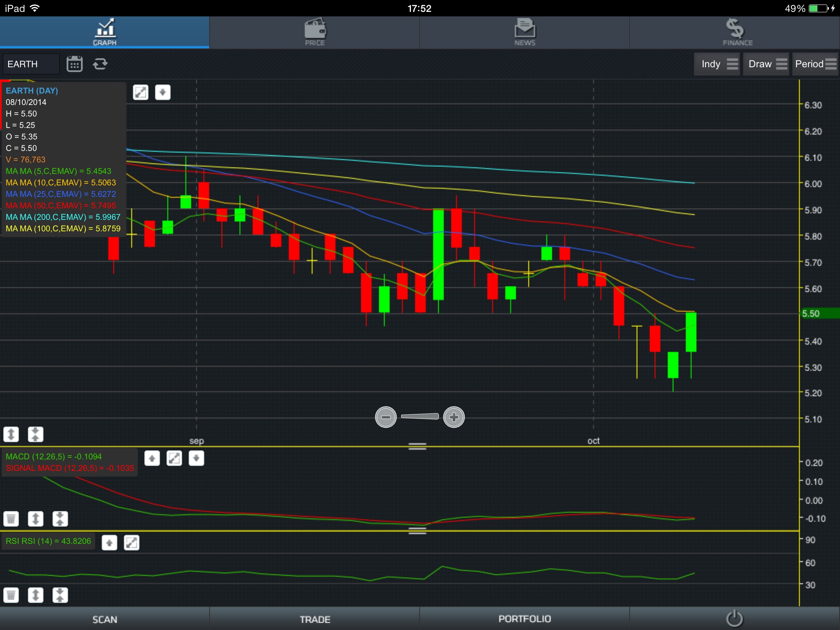Viewport: 840px width, 630px height.
Task: Tap the V = 76,763 volume value
Action: 25,160
